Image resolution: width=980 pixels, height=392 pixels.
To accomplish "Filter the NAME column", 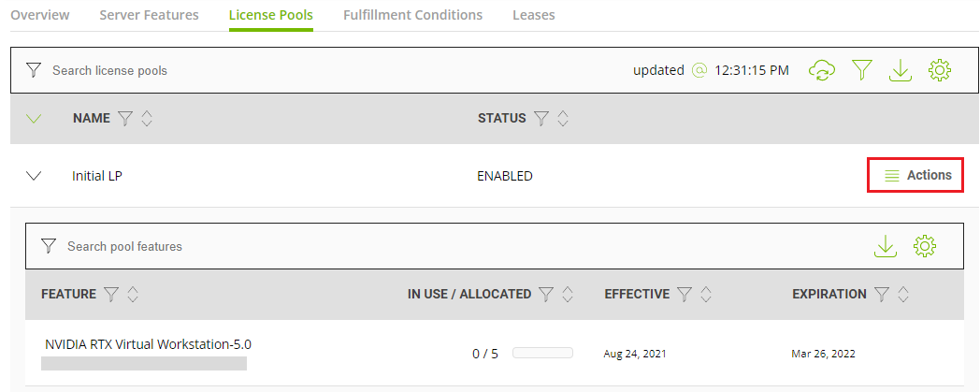I will pyautogui.click(x=126, y=119).
